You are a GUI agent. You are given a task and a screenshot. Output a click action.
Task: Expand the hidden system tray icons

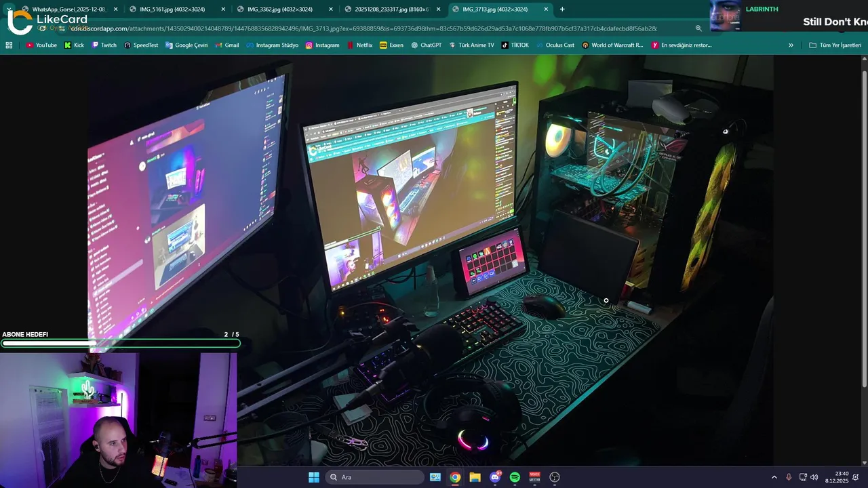coord(774,477)
